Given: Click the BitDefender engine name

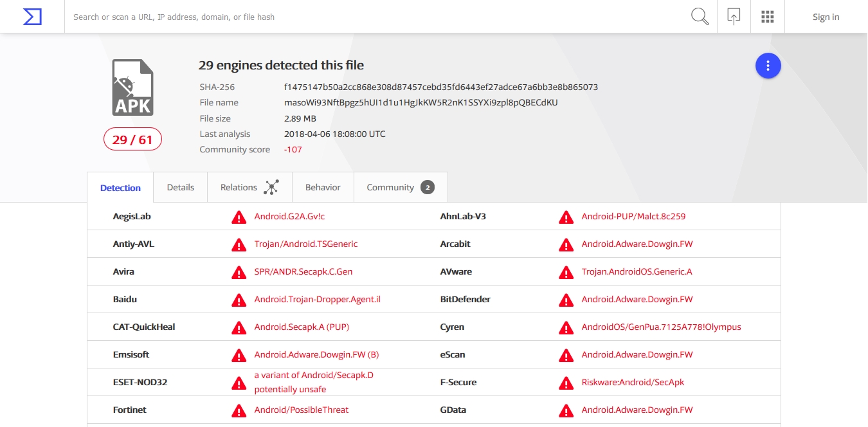Looking at the screenshot, I should [x=466, y=300].
